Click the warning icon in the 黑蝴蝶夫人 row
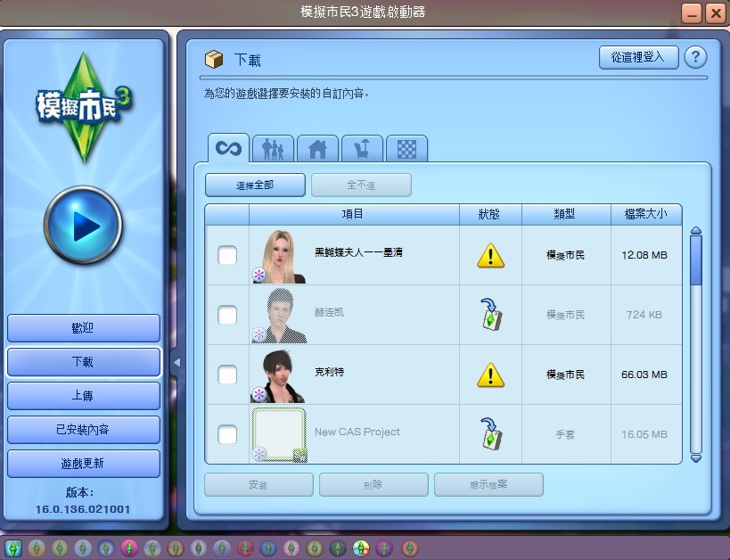Viewport: 730px width, 560px height. (x=491, y=255)
